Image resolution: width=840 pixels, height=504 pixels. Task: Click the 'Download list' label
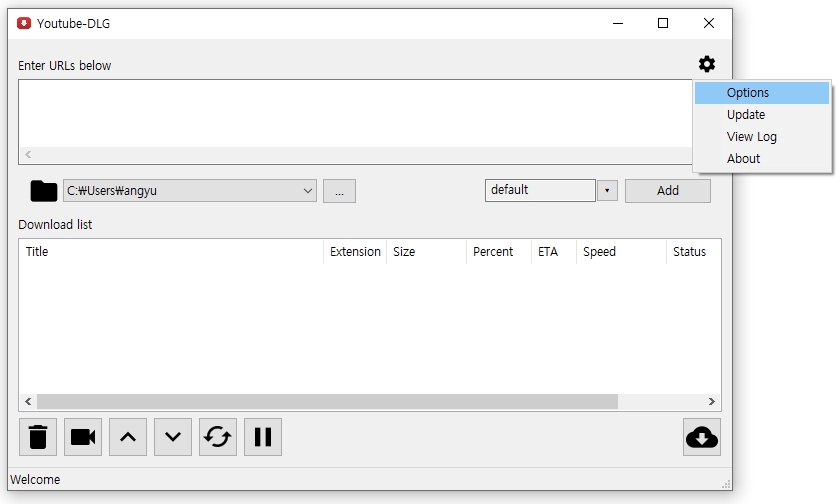point(55,224)
